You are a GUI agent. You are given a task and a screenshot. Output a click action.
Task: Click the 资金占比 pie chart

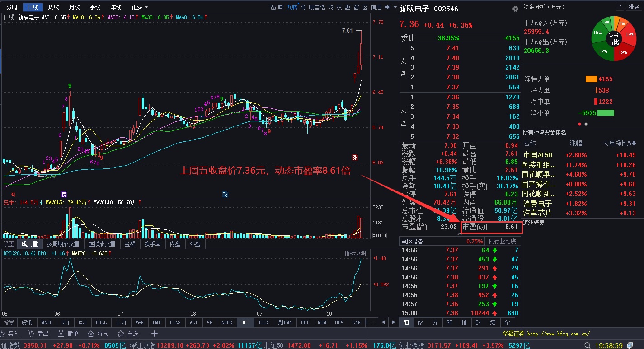(613, 38)
